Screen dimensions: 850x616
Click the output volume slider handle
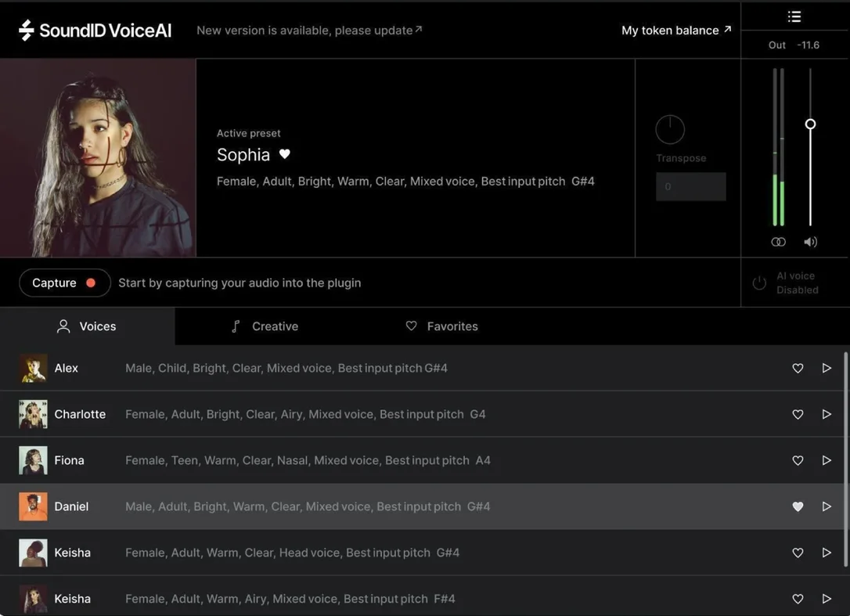[x=810, y=124]
